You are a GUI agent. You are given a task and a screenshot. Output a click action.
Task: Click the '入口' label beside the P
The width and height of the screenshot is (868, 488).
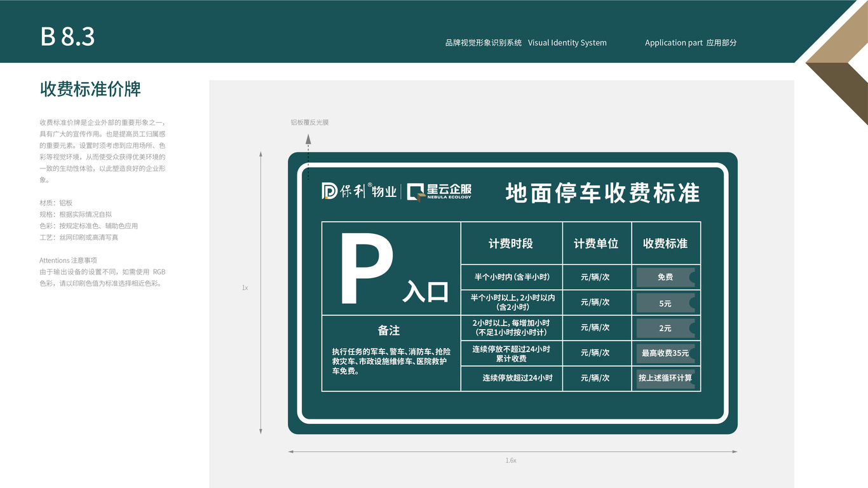point(425,292)
